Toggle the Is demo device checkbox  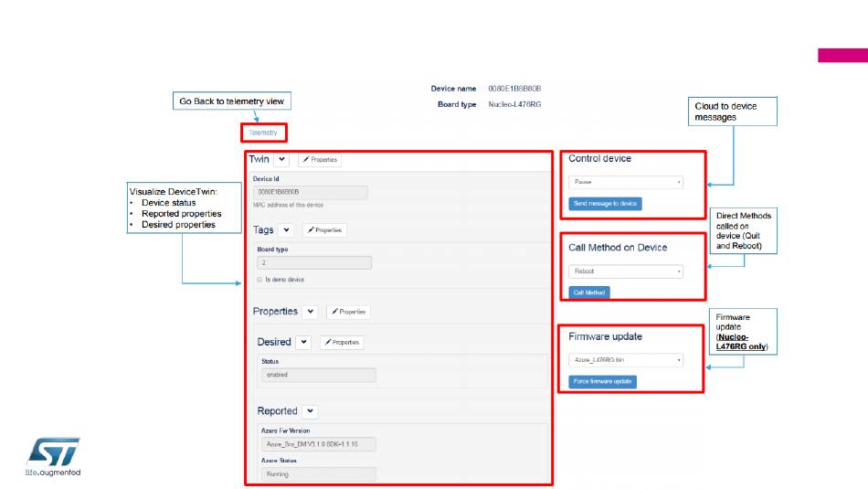click(x=259, y=280)
